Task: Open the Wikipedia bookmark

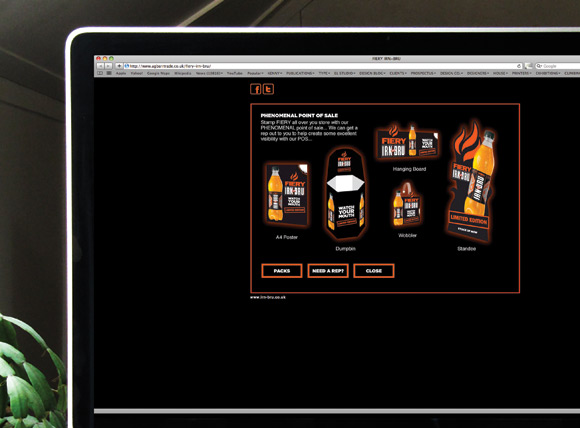Action: (183, 73)
